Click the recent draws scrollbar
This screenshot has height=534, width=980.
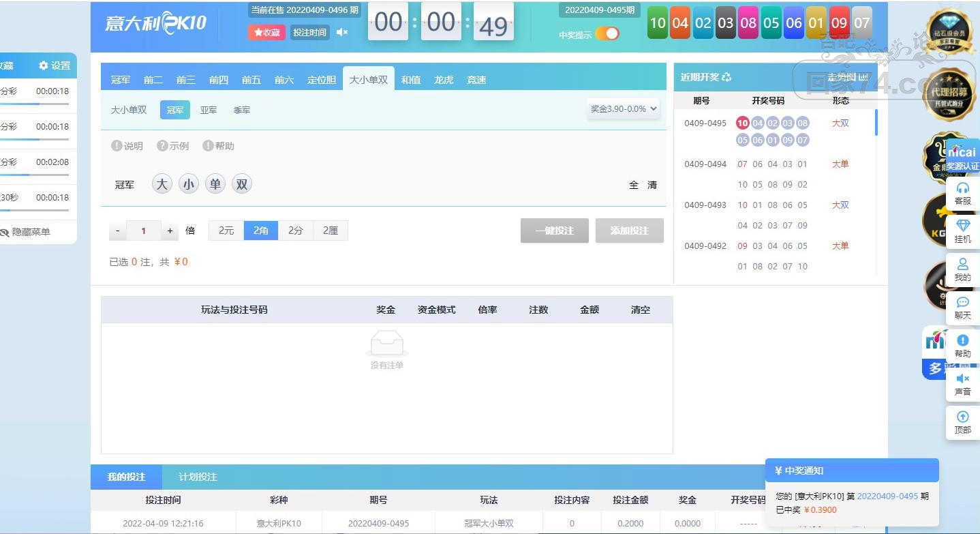(876, 123)
